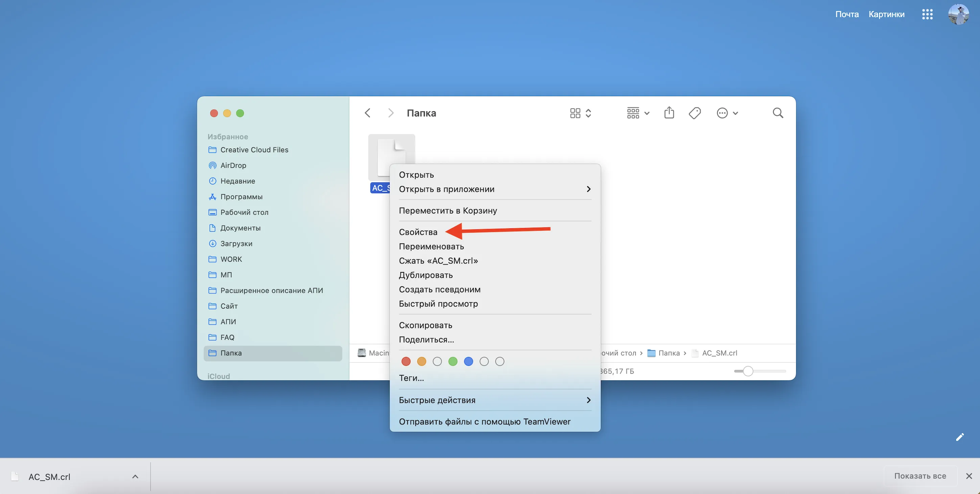Click the green zoom window button
The height and width of the screenshot is (494, 980).
pyautogui.click(x=240, y=113)
